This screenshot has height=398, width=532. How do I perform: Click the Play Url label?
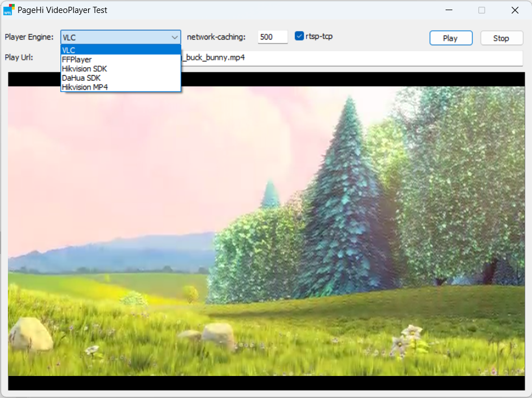pyautogui.click(x=19, y=57)
